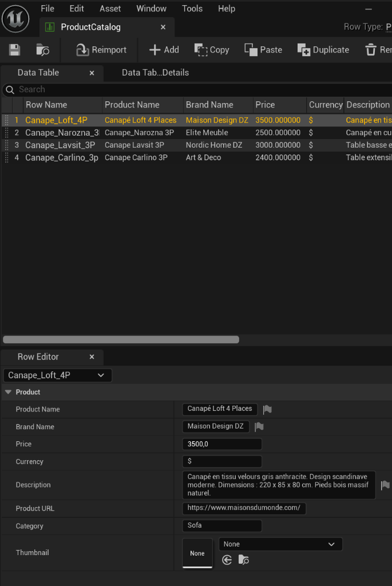The height and width of the screenshot is (586, 392).
Task: Select the Data Table tab
Action: point(38,73)
